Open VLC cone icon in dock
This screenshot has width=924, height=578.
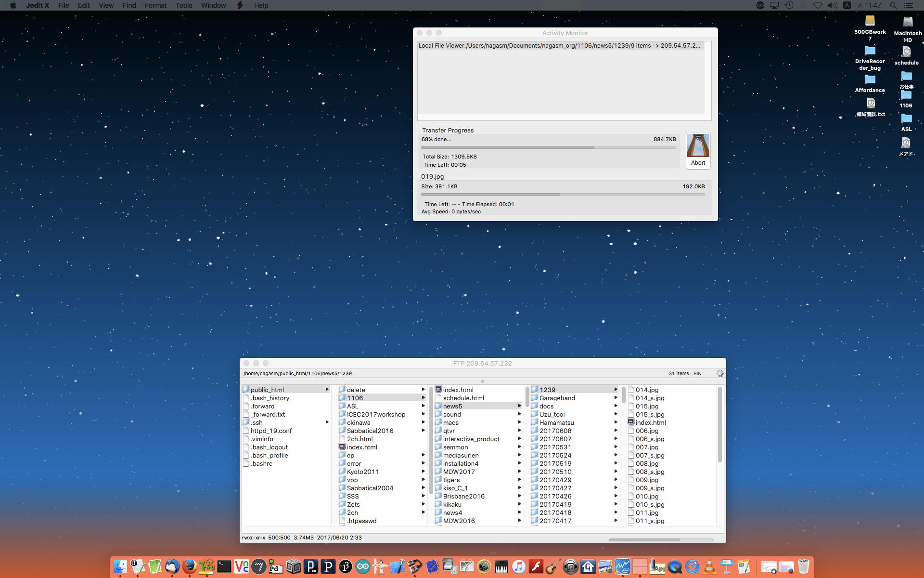pos(709,566)
